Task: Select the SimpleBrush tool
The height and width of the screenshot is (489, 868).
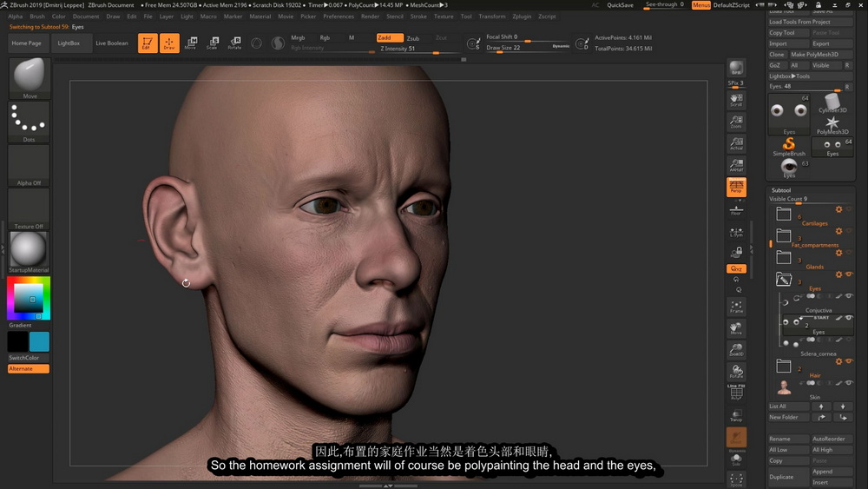Action: [x=789, y=147]
